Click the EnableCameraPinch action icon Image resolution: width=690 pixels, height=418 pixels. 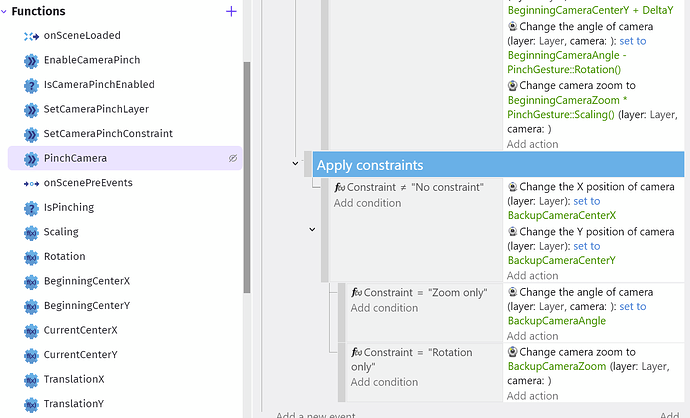[x=31, y=60]
